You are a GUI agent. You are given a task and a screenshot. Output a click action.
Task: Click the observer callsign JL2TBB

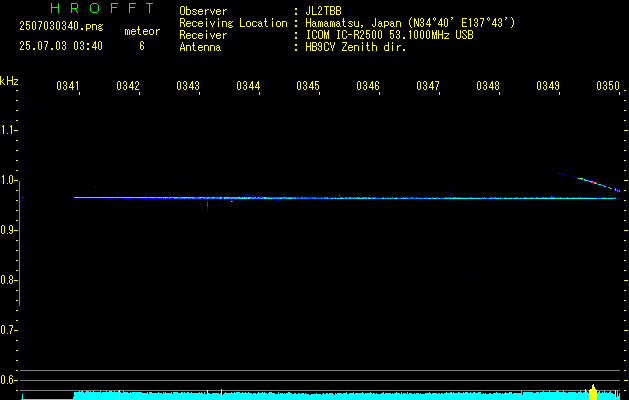(323, 11)
